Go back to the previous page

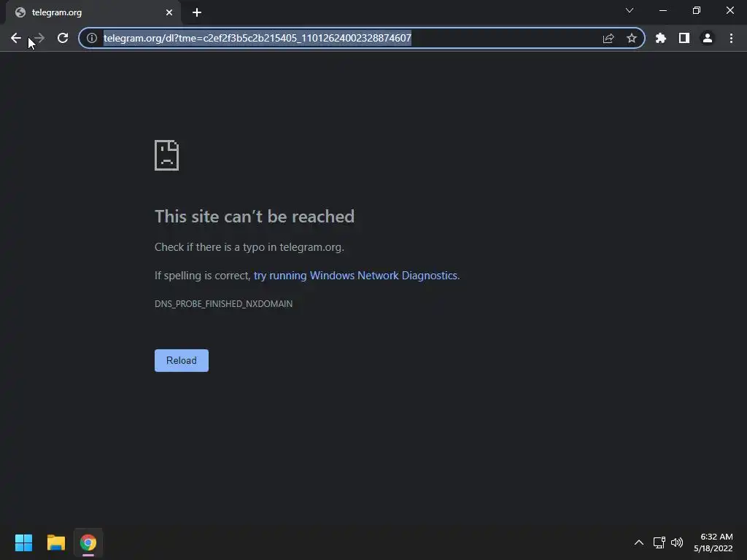pos(16,38)
